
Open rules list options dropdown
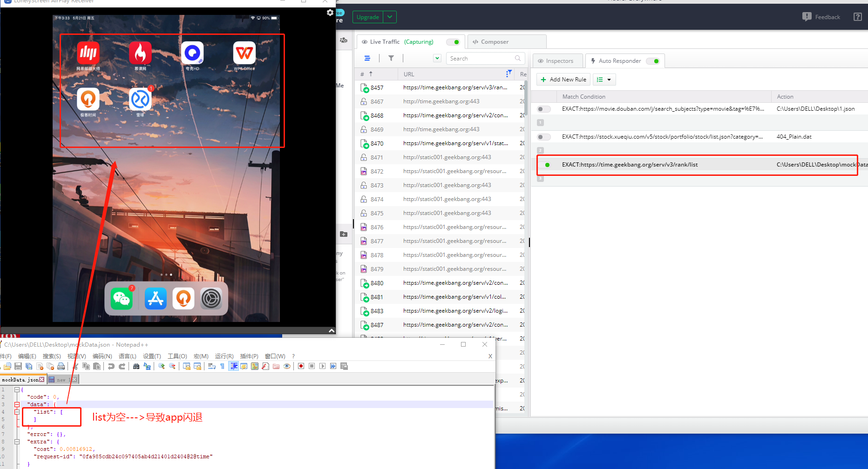[x=604, y=80]
